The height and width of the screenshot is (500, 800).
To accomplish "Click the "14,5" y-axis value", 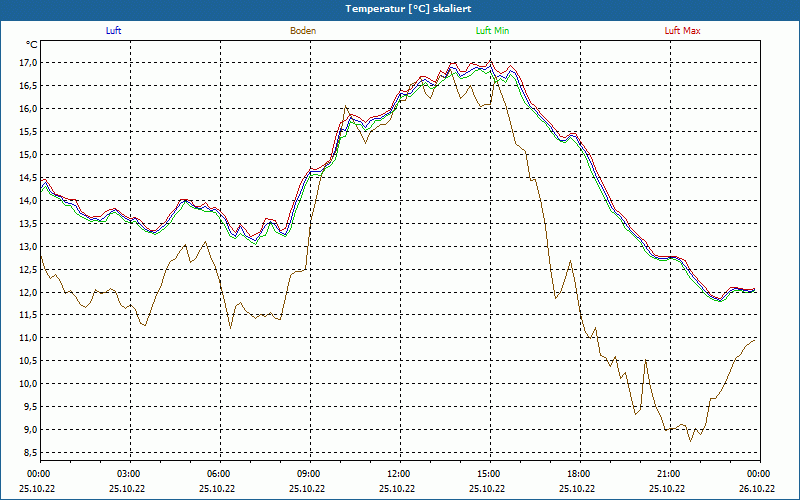I will (28, 178).
